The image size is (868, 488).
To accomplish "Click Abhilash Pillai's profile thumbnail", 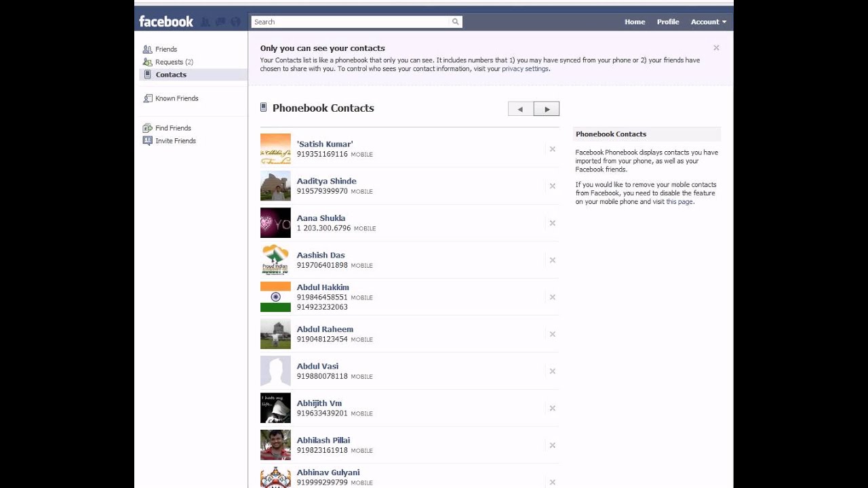I will (275, 445).
